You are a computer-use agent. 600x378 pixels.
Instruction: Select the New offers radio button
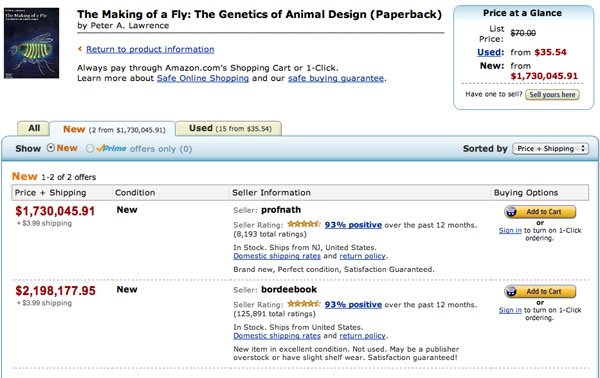pos(51,148)
